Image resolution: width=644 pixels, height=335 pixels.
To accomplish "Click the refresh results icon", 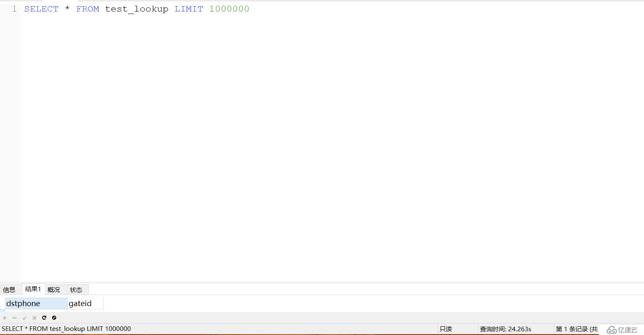I will pos(44,318).
